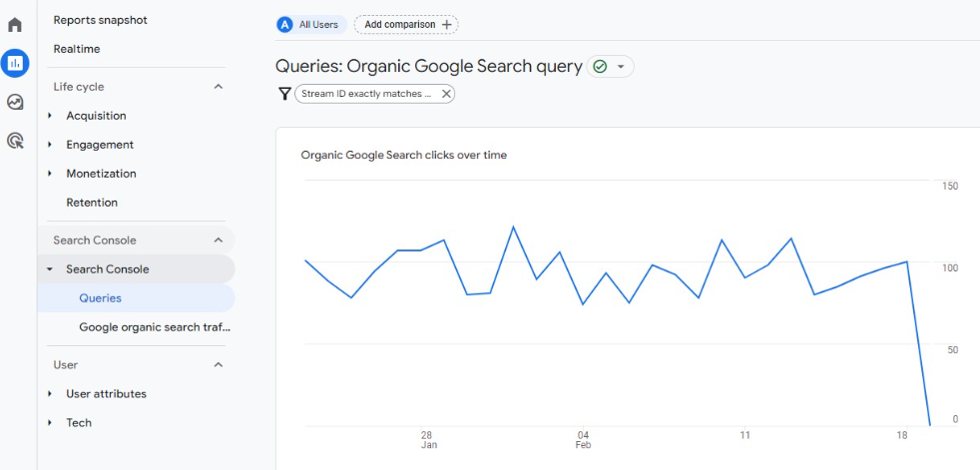Remove the Stream ID filter chip
The width and height of the screenshot is (980, 470).
click(446, 93)
